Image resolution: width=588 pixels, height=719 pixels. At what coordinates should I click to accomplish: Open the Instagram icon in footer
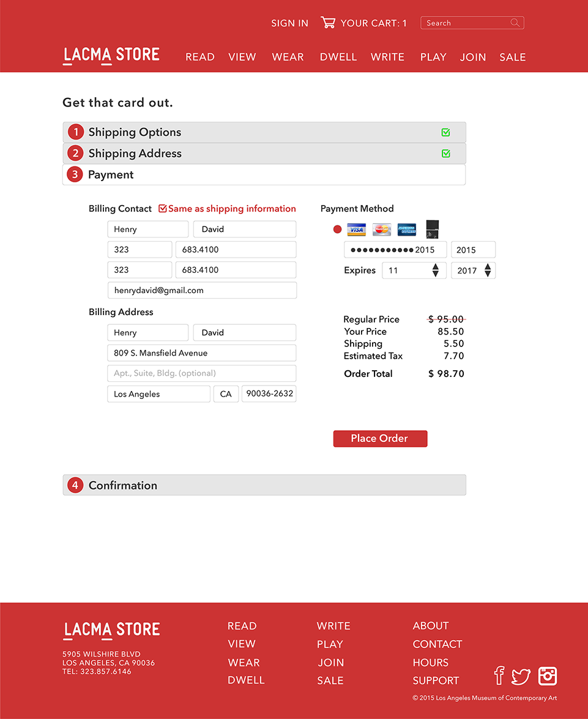tap(548, 676)
